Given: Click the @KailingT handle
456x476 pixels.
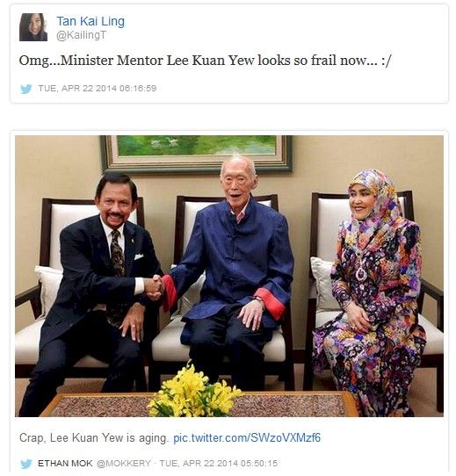Looking at the screenshot, I should pos(81,35).
